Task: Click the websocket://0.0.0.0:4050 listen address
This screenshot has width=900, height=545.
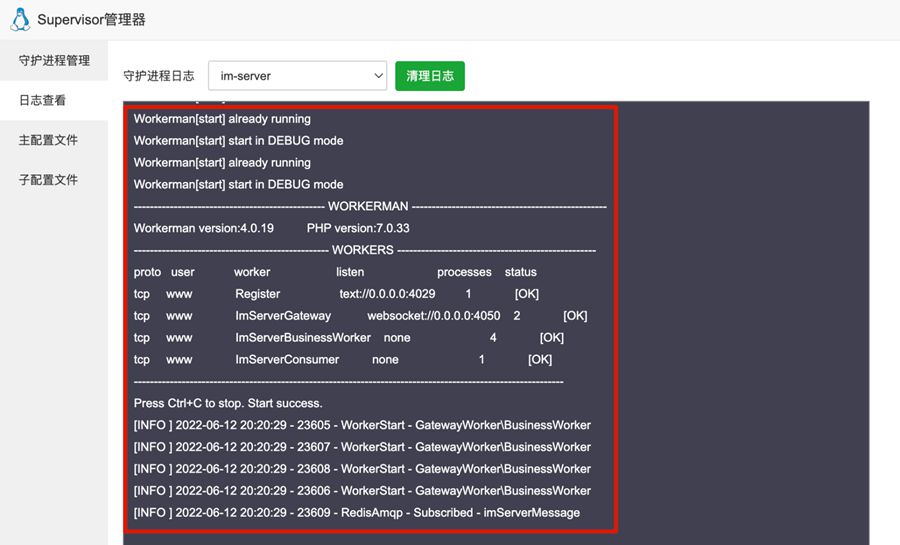Action: pos(433,316)
